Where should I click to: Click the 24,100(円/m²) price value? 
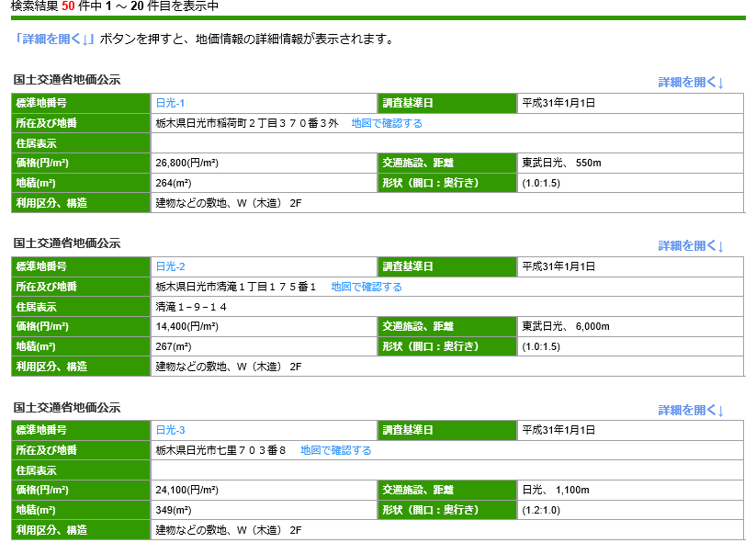[187, 491]
